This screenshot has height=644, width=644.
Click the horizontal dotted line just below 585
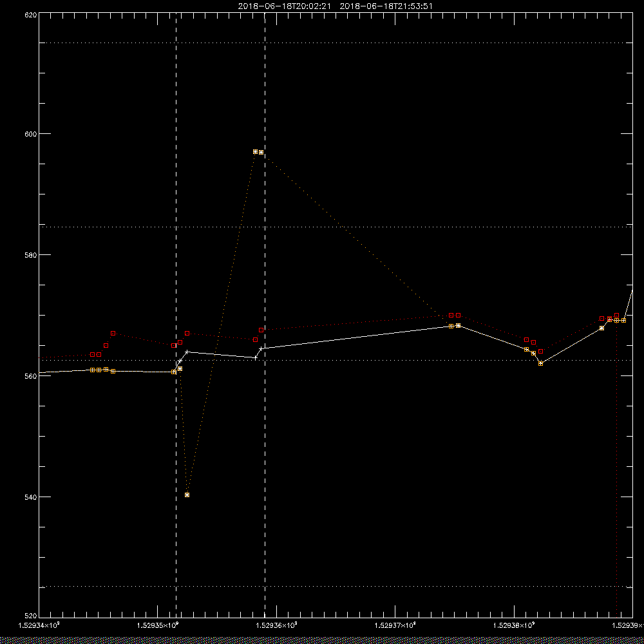click(335, 227)
